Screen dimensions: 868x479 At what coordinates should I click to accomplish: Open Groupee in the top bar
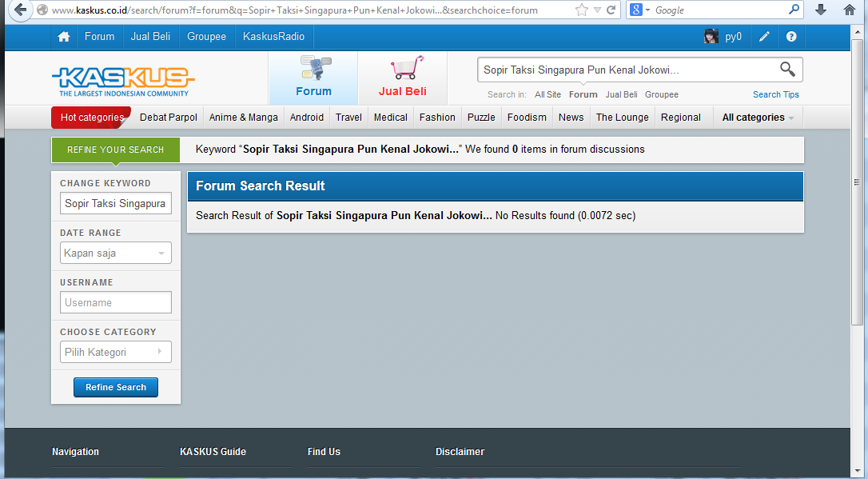pyautogui.click(x=206, y=37)
